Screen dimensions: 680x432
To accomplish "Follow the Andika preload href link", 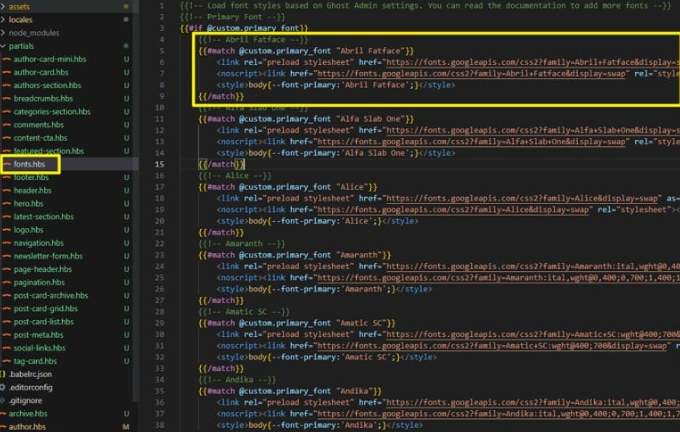I will (533, 402).
